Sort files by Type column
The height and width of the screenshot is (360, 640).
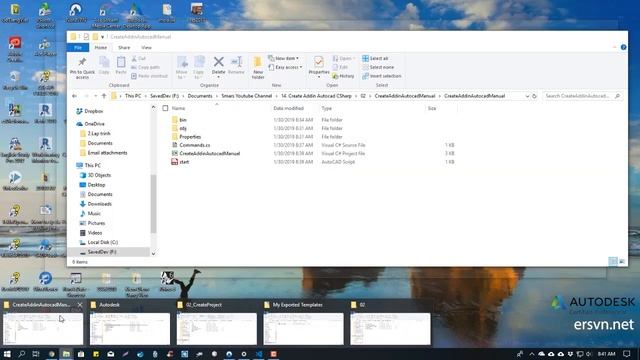tap(327, 108)
